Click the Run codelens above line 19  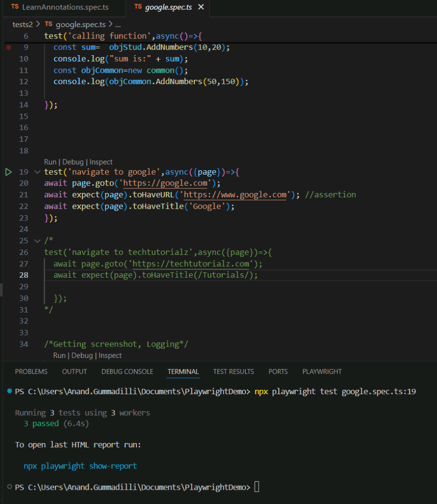click(x=50, y=161)
